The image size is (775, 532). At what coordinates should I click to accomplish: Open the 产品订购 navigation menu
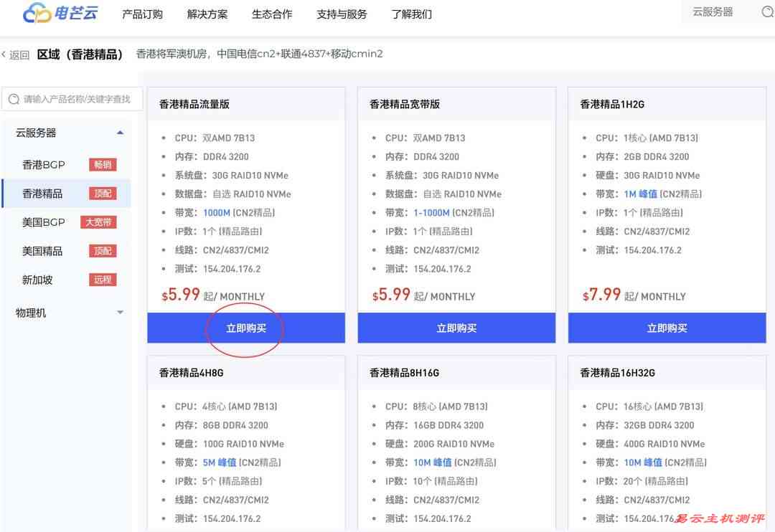click(142, 14)
